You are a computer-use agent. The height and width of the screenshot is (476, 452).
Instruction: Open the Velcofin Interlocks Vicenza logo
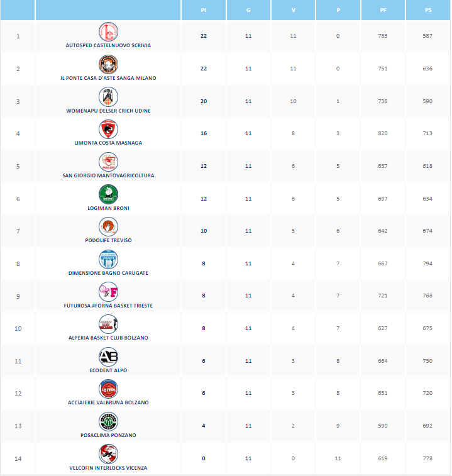[x=108, y=454]
